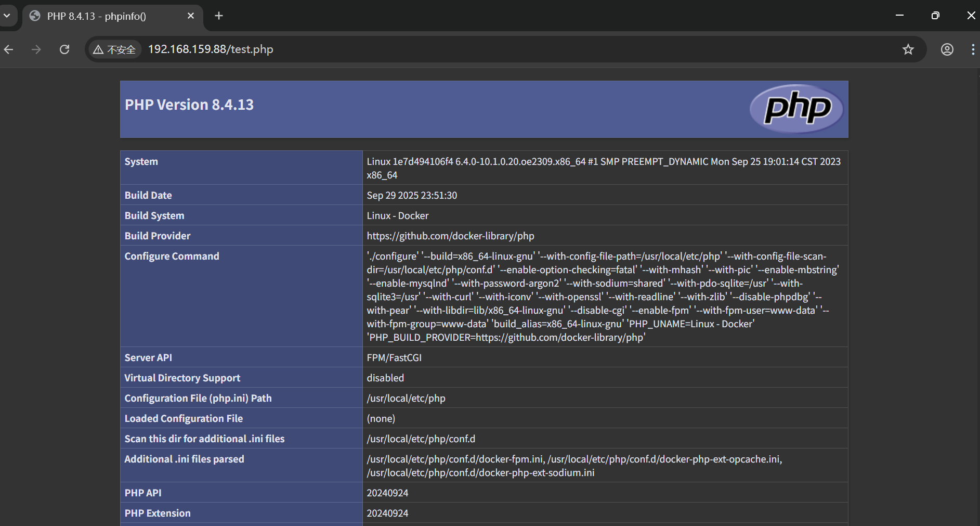980x526 pixels.
Task: Click the Configure Command label
Action: [172, 256]
